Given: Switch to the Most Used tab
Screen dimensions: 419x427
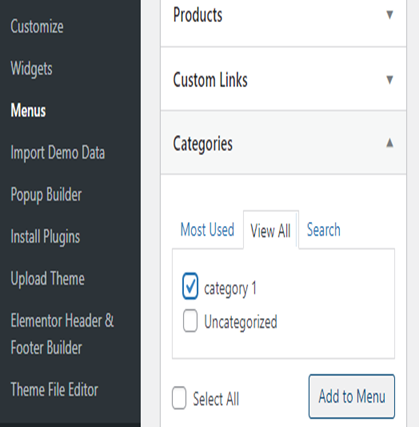Looking at the screenshot, I should pos(207,230).
